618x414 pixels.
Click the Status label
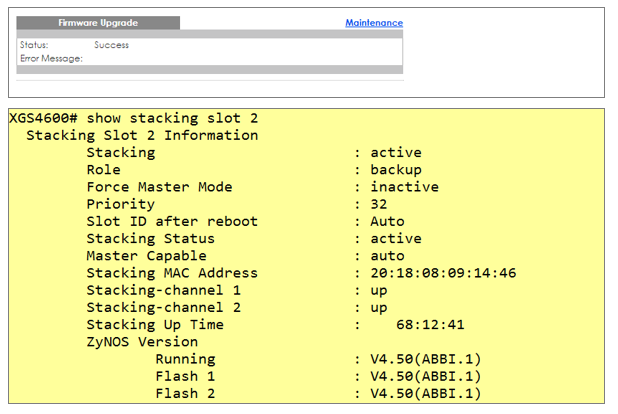[x=34, y=45]
